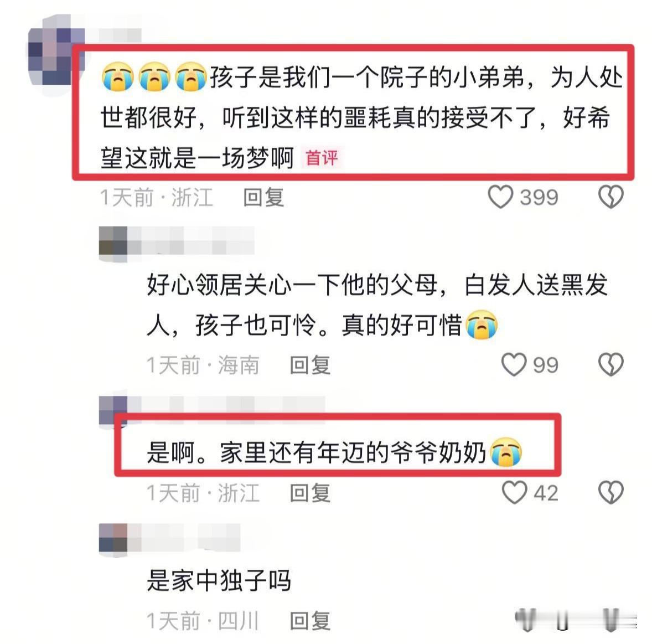Open avatar of the 四川 commenter

(x=113, y=539)
